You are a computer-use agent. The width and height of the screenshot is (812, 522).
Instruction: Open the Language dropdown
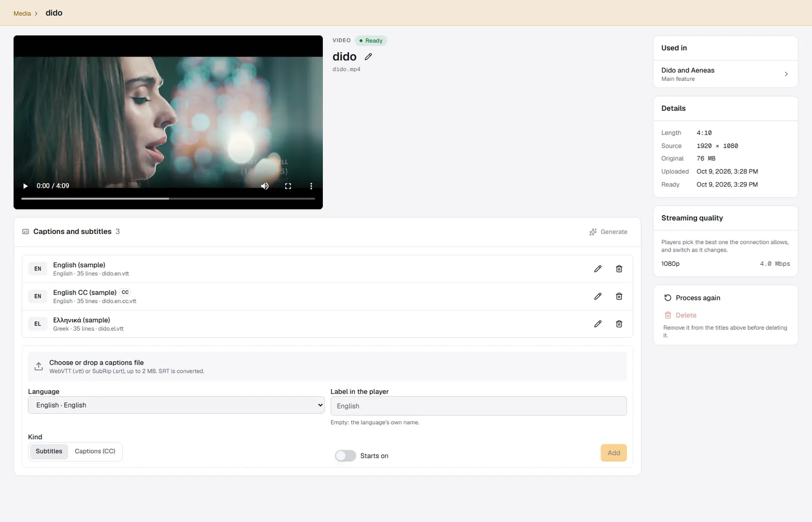177,405
